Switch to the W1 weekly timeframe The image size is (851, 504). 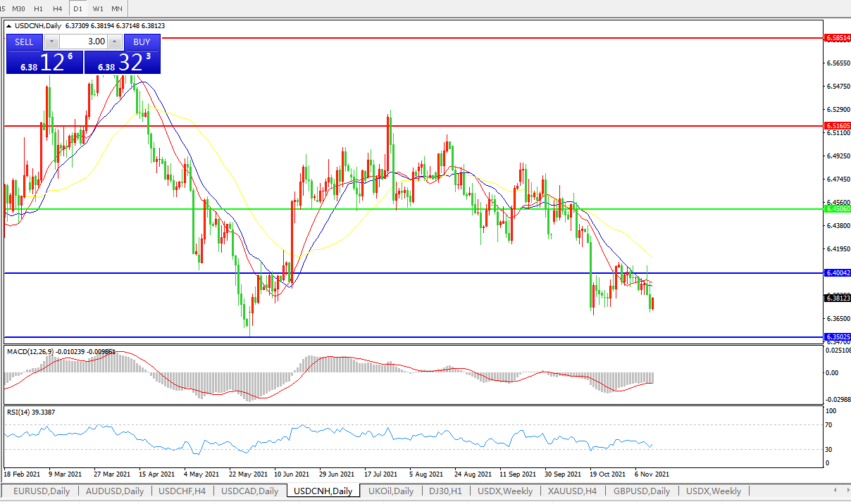(x=98, y=8)
